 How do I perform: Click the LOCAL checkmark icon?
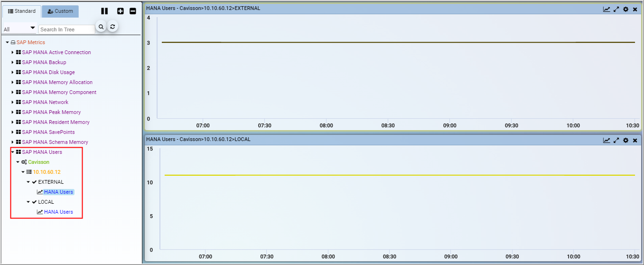tap(34, 202)
